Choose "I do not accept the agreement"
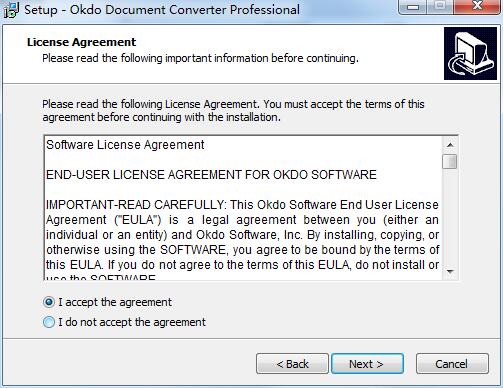 click(49, 322)
